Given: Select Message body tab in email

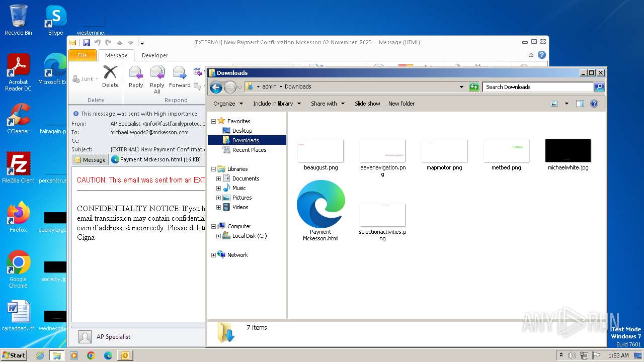Looking at the screenshot, I should 90,160.
